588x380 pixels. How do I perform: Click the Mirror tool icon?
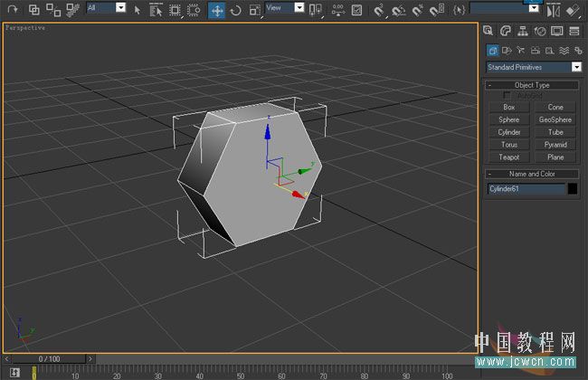553,10
